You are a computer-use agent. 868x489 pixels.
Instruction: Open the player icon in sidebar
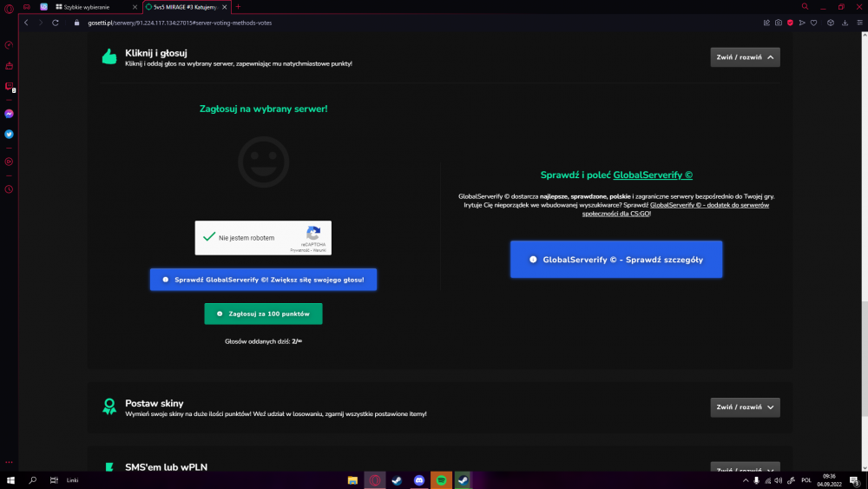(9, 162)
